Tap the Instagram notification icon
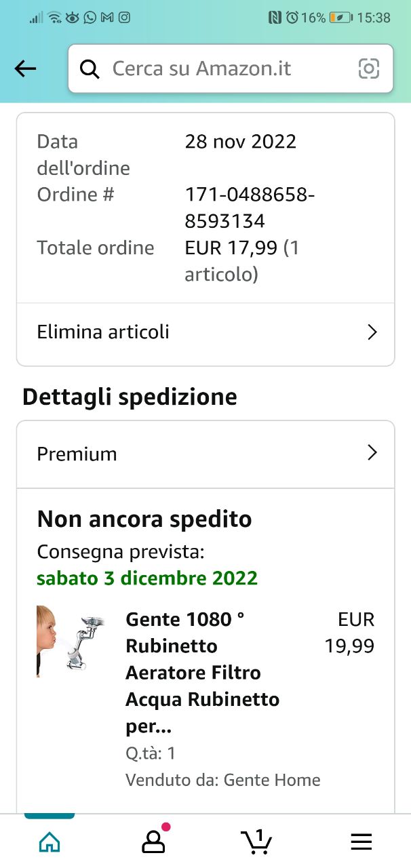 point(124,18)
